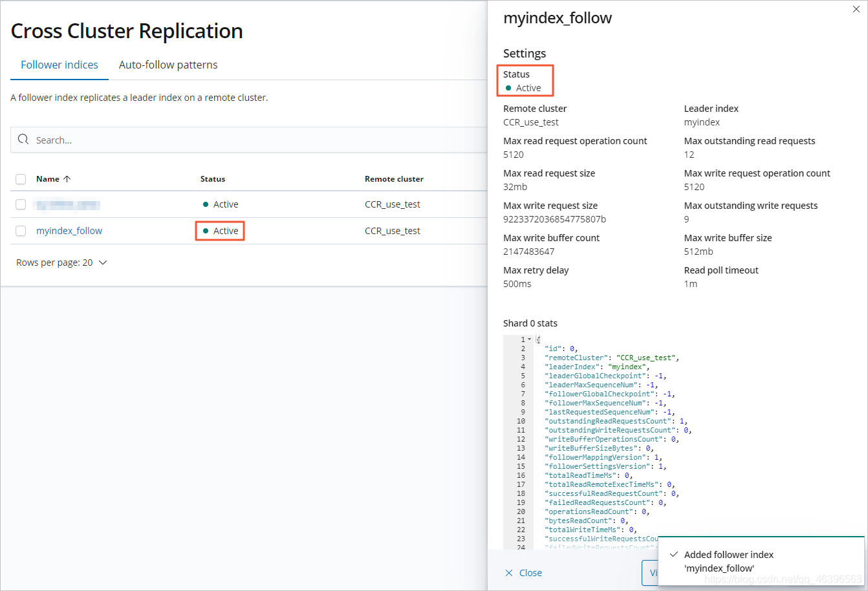Click the checkmark icon in the toast notification

pyautogui.click(x=674, y=555)
